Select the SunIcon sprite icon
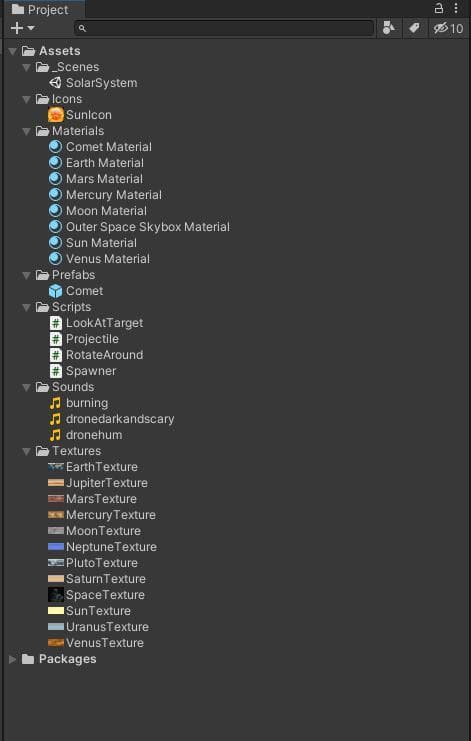Viewport: 471px width, 741px height. 56,115
